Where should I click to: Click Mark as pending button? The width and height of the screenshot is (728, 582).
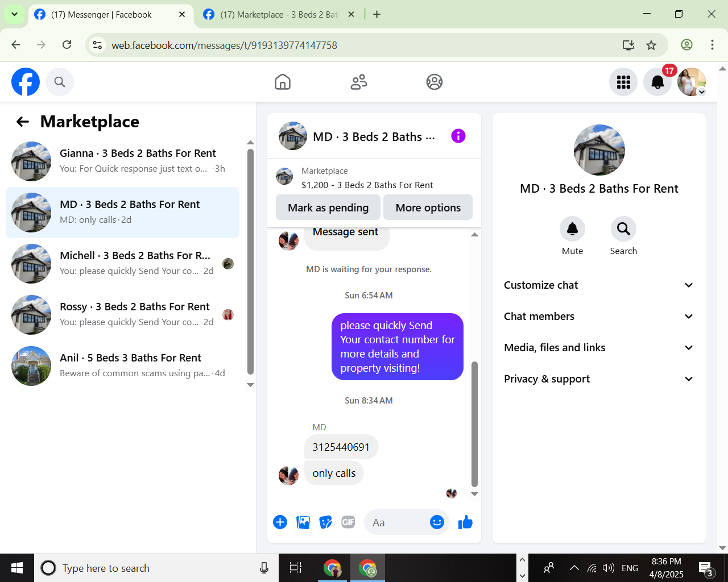point(328,207)
